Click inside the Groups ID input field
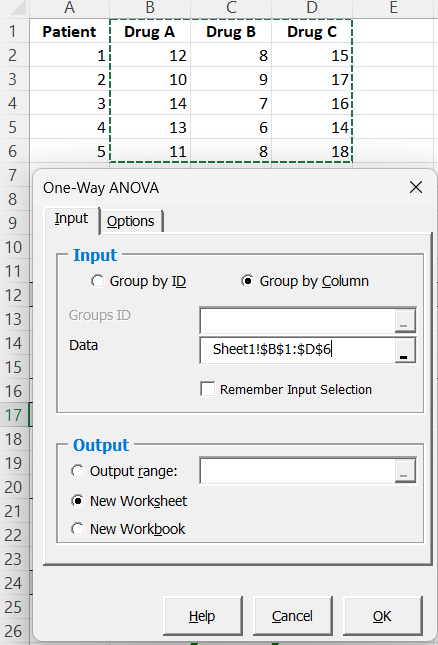This screenshot has height=645, width=438. pos(298,321)
